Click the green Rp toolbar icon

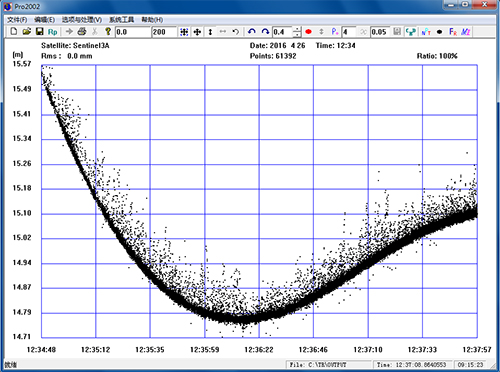[x=53, y=32]
